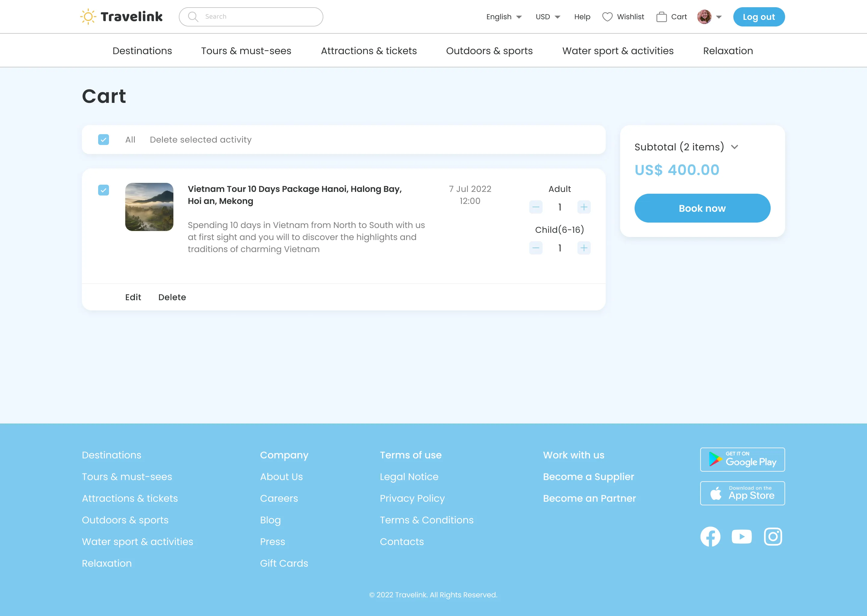Open Travelink's Facebook page icon
Image resolution: width=867 pixels, height=616 pixels.
tap(710, 536)
